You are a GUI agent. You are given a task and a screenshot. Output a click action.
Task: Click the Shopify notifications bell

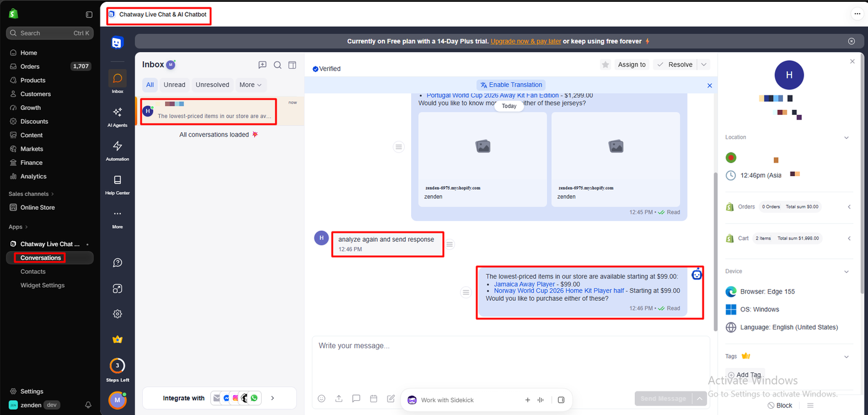click(x=88, y=405)
